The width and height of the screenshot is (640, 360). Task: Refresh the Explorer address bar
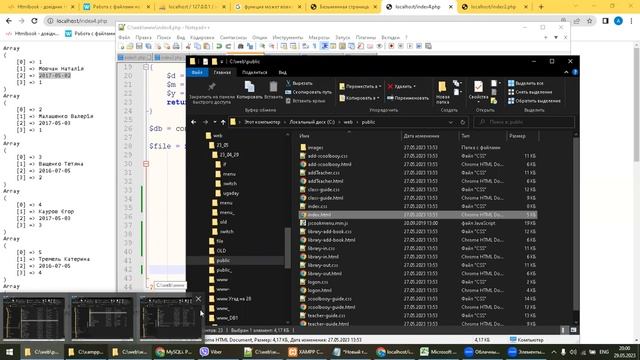462,122
